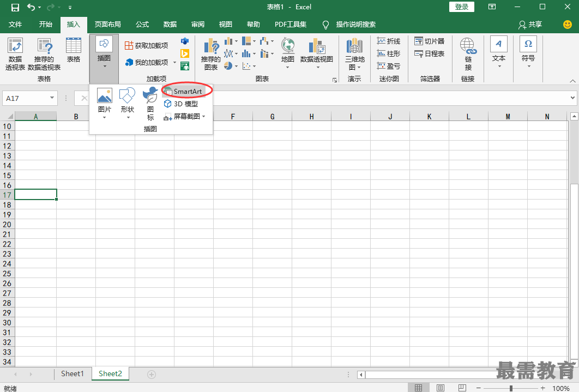Adjust the zoom slider handle

[511, 388]
